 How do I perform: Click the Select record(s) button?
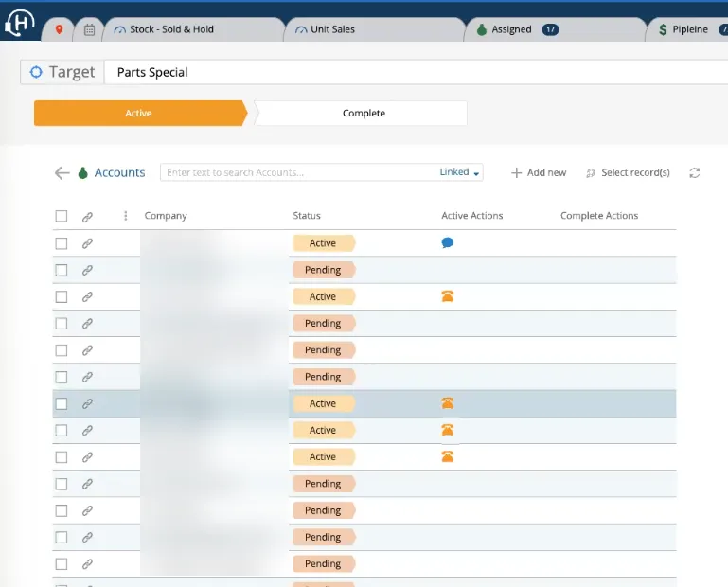click(x=628, y=172)
